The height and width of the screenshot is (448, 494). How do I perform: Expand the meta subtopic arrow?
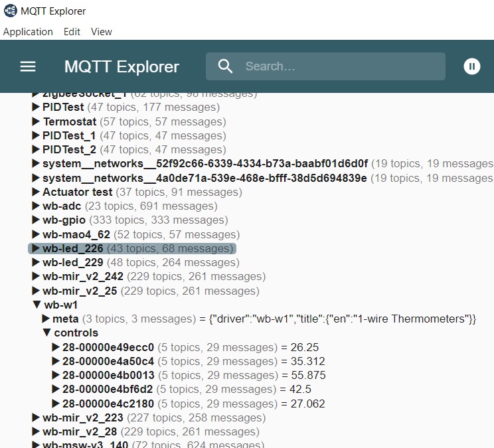point(46,319)
